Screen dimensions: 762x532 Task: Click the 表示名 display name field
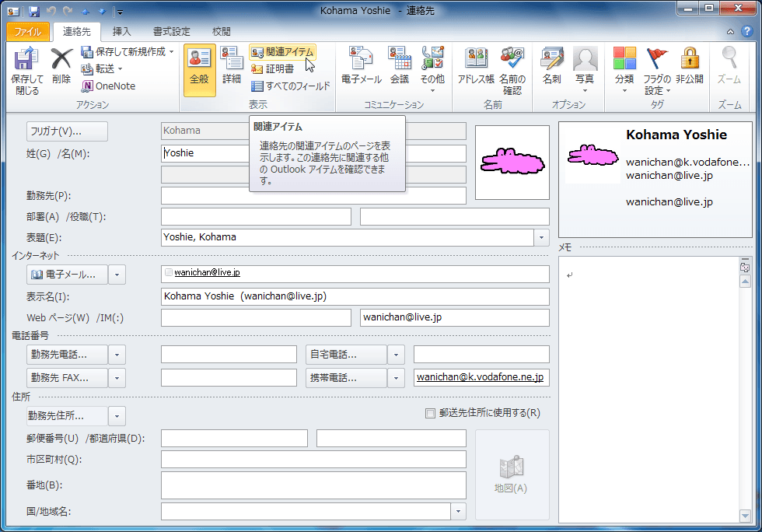(x=355, y=296)
